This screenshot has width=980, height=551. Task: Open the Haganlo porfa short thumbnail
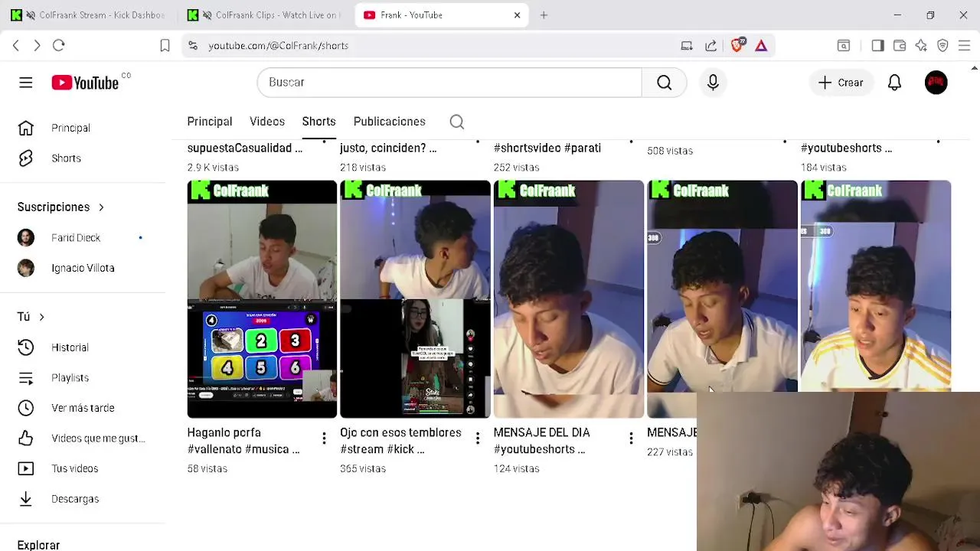click(262, 299)
